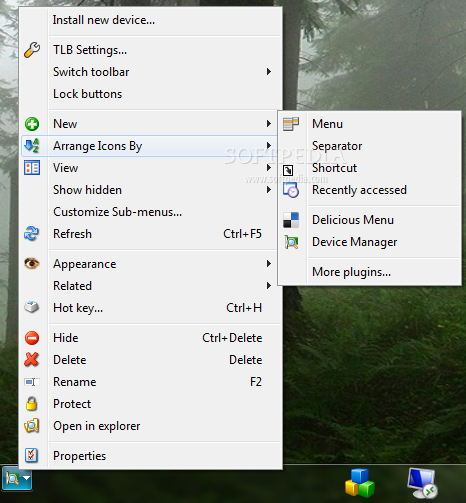The height and width of the screenshot is (503, 466).
Task: Click the F2 shortcut text
Action: [256, 382]
